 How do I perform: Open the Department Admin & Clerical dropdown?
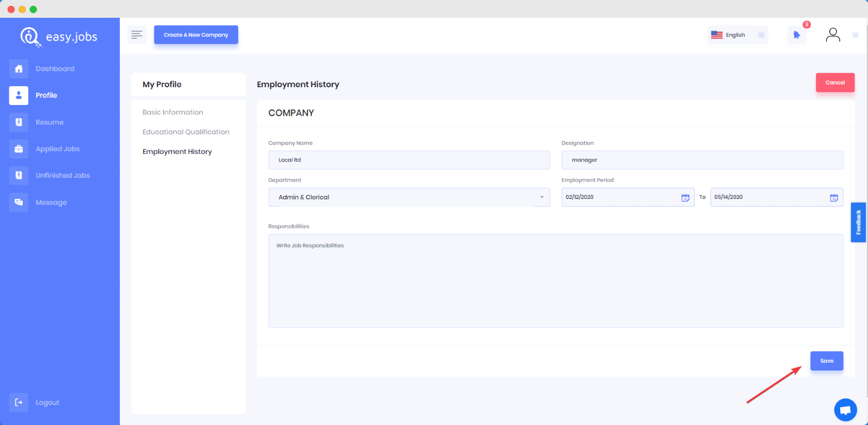pyautogui.click(x=409, y=197)
